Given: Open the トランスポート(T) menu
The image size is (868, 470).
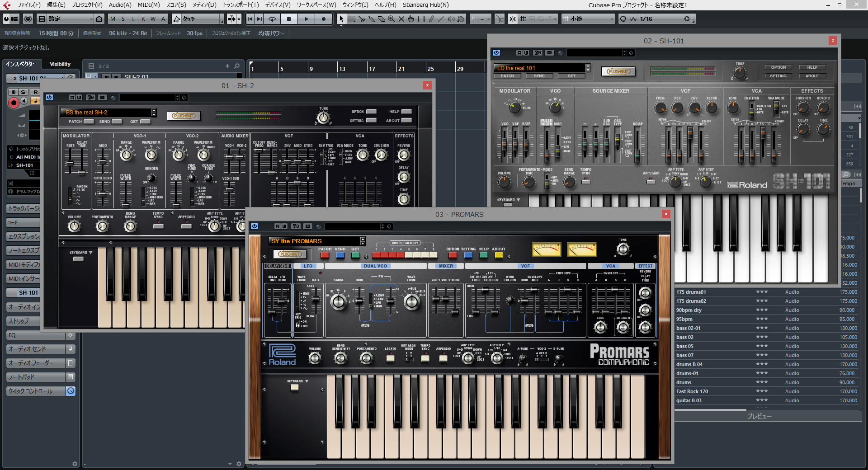Looking at the screenshot, I should pos(241,5).
